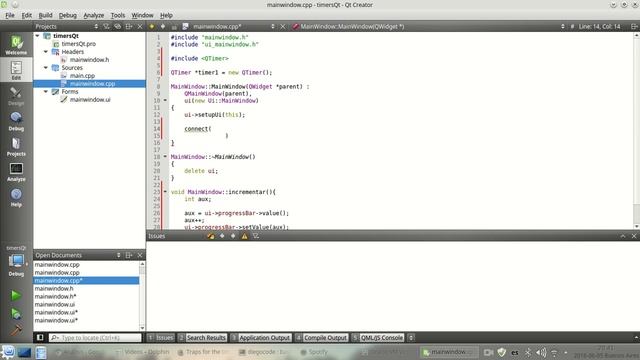
Task: Go forward in editor navigation history
Action: (x=163, y=27)
